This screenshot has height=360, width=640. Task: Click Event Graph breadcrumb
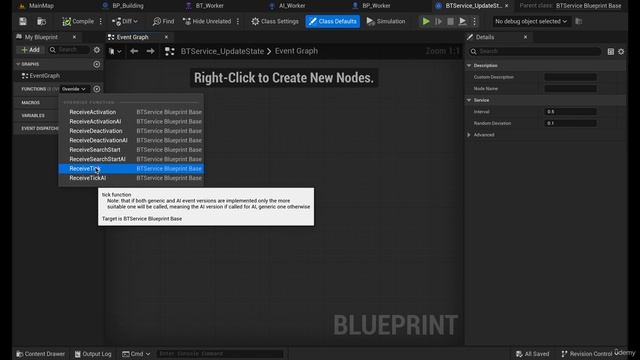pyautogui.click(x=296, y=51)
